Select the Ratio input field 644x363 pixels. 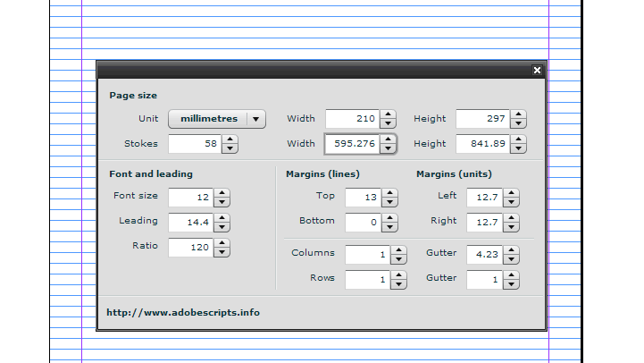tap(190, 248)
